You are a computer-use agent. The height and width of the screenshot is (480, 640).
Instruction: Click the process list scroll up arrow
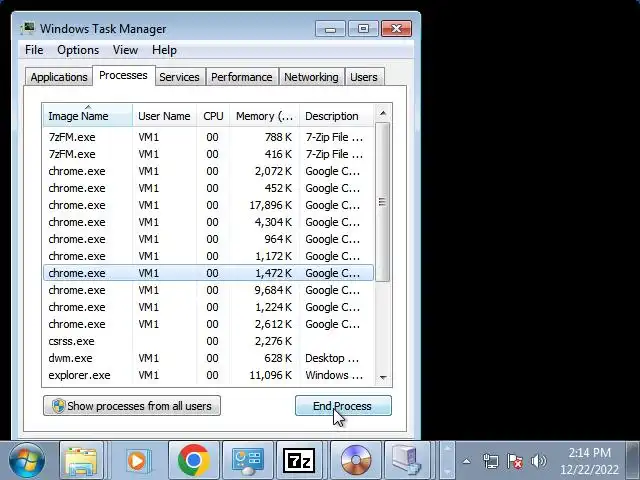click(383, 113)
